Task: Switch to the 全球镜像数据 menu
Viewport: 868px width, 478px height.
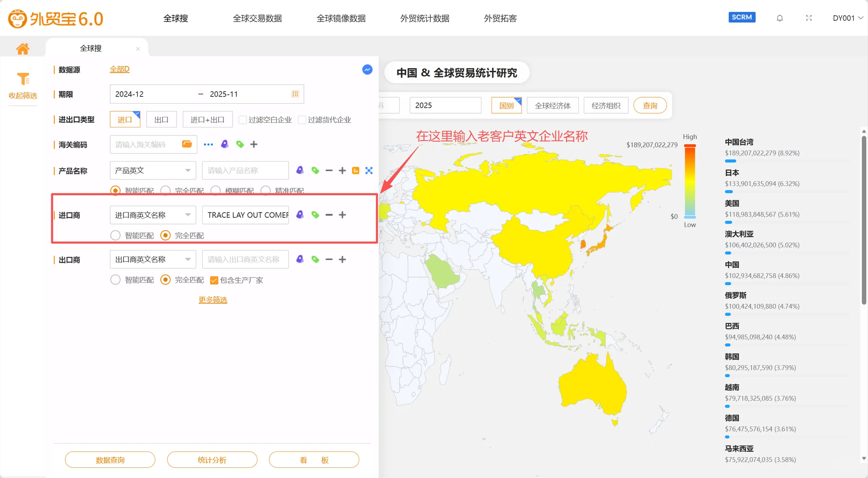Action: coord(341,18)
